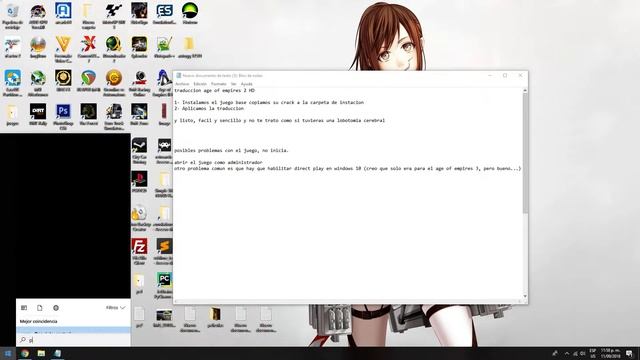Open the taskbar clock and date

[611, 353]
